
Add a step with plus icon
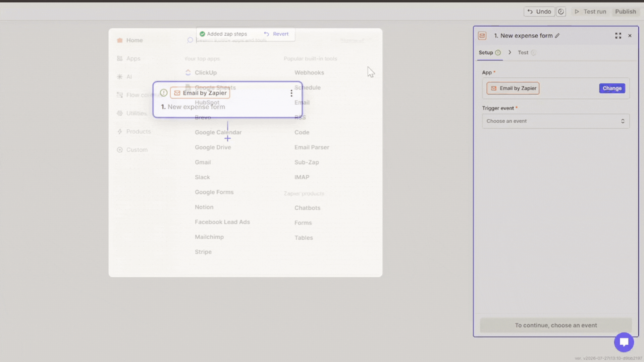(x=227, y=138)
